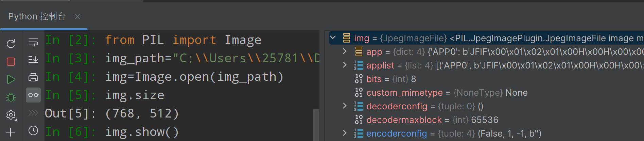Select the Python 控制台 tab
Viewport: 644px width, 141px height.
(x=37, y=16)
